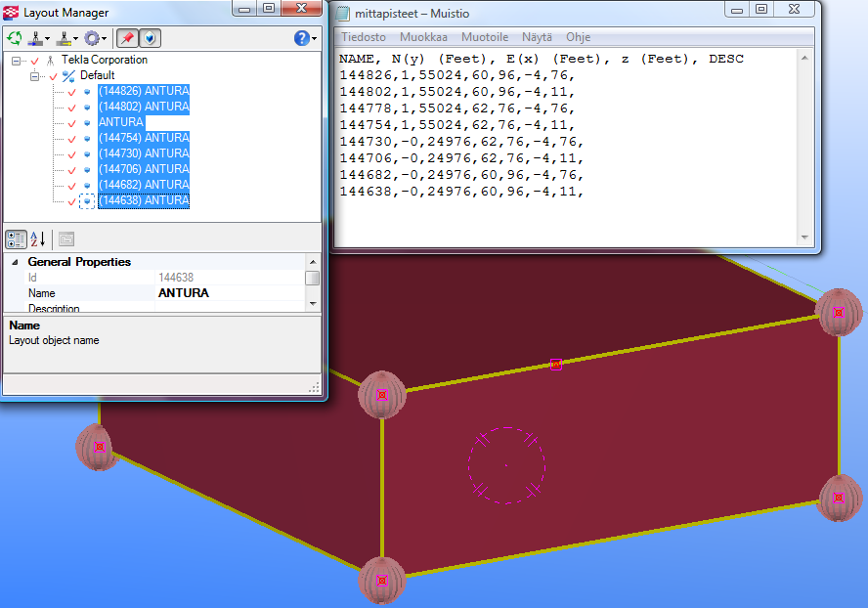
Task: Click the point icon of (144826) ANTURA
Action: [87, 92]
